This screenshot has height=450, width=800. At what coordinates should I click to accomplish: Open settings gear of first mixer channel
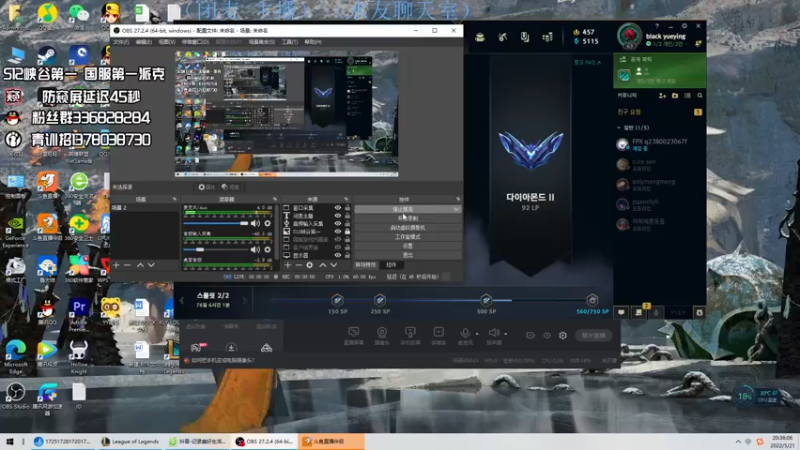267,223
